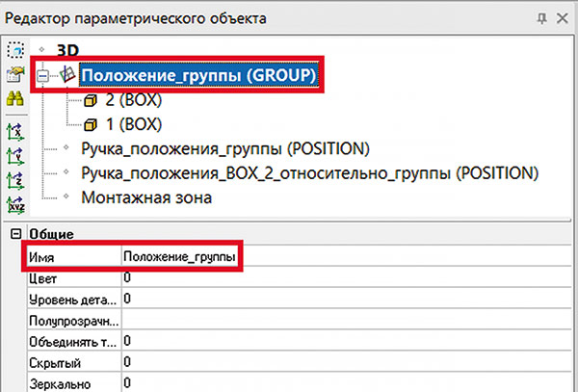The width and height of the screenshot is (578, 392).
Task: Click the Имя property label
Action: pyautogui.click(x=41, y=257)
